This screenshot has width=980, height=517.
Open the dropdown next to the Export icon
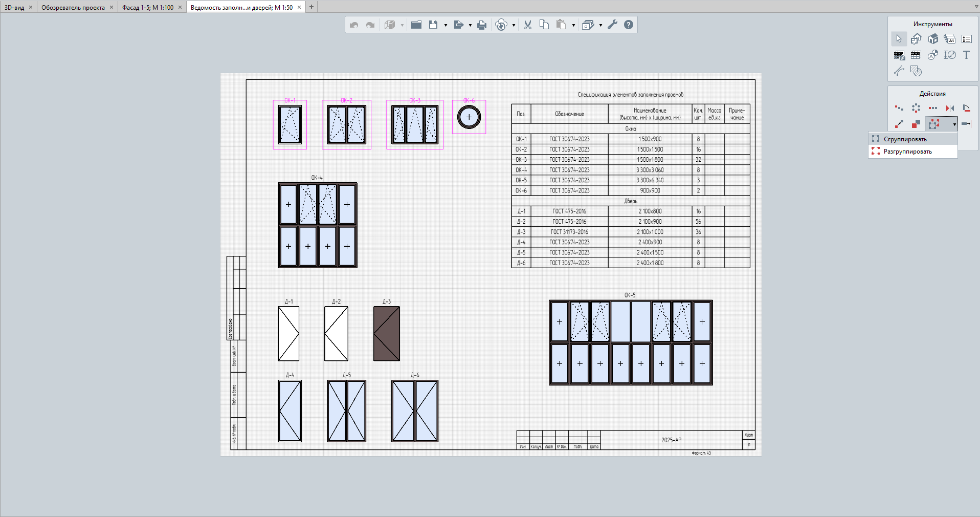point(470,25)
